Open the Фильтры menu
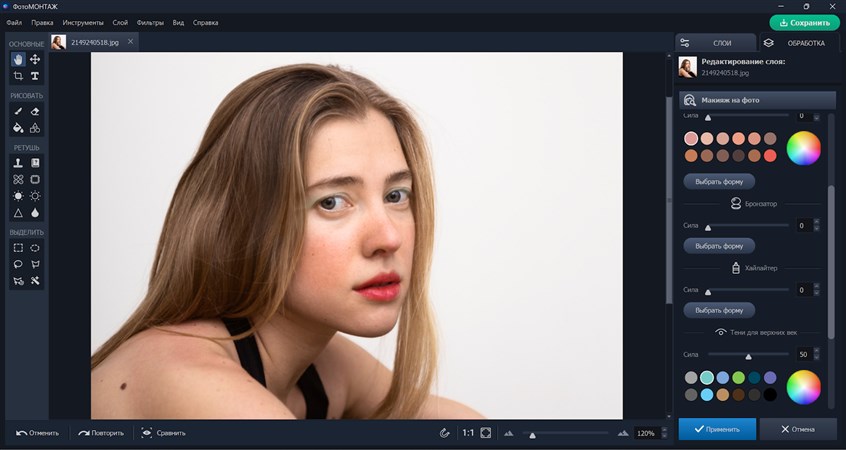 click(x=150, y=21)
